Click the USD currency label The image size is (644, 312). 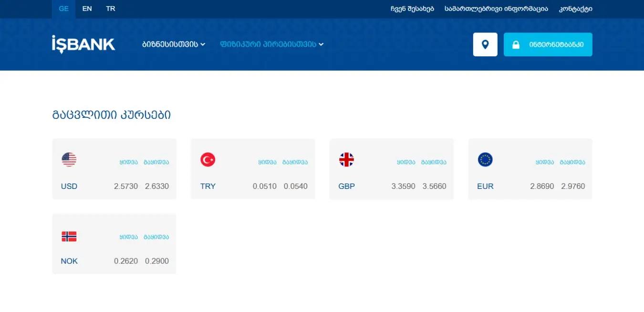pyautogui.click(x=69, y=186)
